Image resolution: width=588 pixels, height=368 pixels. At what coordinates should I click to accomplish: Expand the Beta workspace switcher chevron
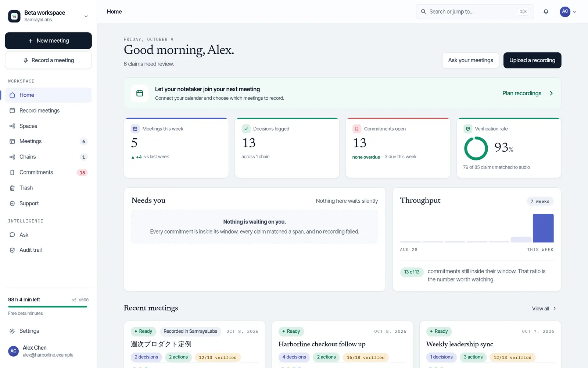86,16
